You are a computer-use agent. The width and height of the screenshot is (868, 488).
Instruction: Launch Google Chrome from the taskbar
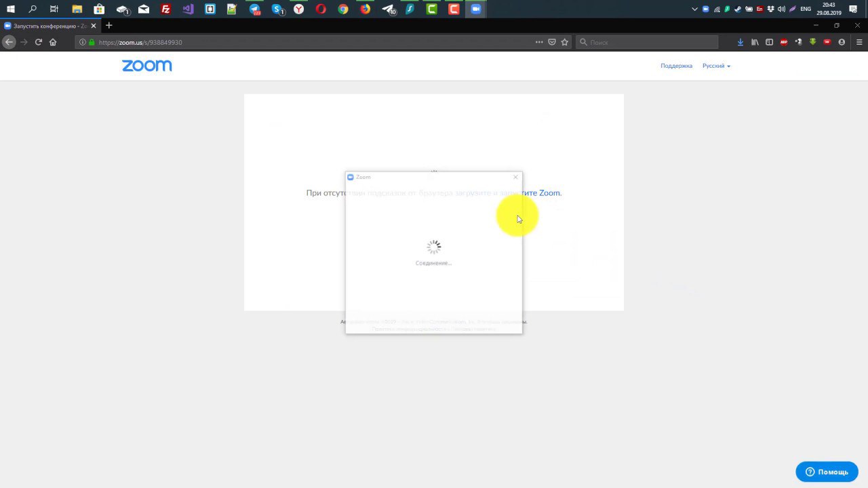[x=343, y=9]
